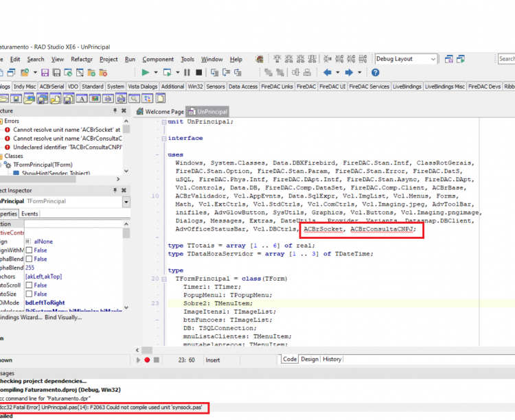This screenshot has height=420, width=515.
Task: Switch to the Events tab in inspector
Action: [x=30, y=214]
